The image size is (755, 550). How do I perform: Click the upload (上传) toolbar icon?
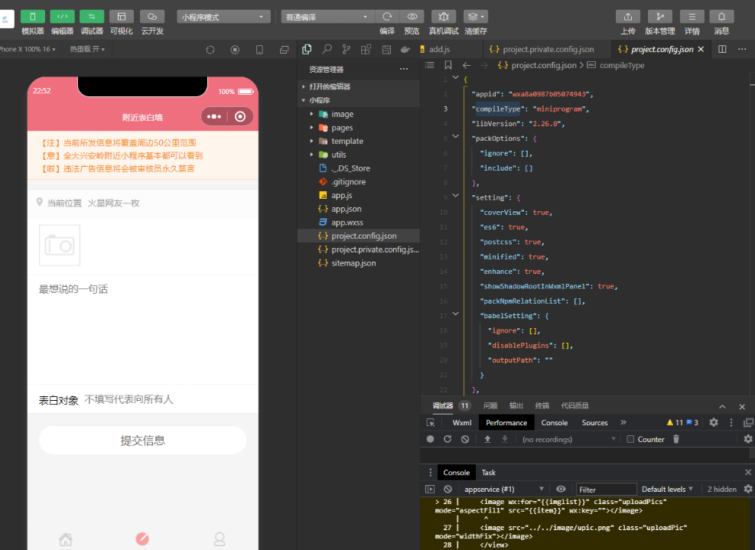coord(627,17)
